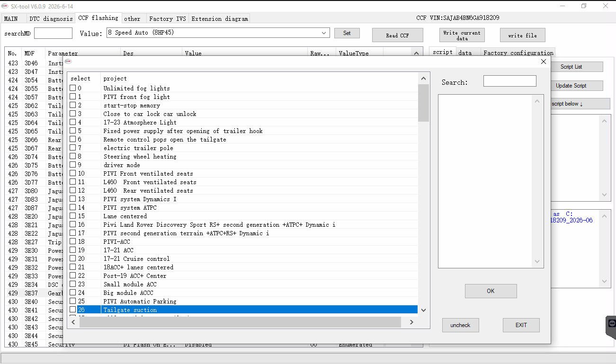616x364 pixels.
Task: Select Close to car lock car unlock row
Action: click(243, 114)
